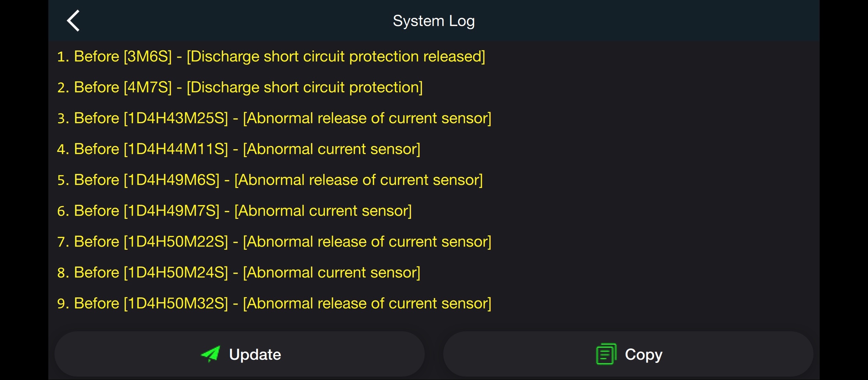Click the green paper plane Update icon

(x=210, y=354)
